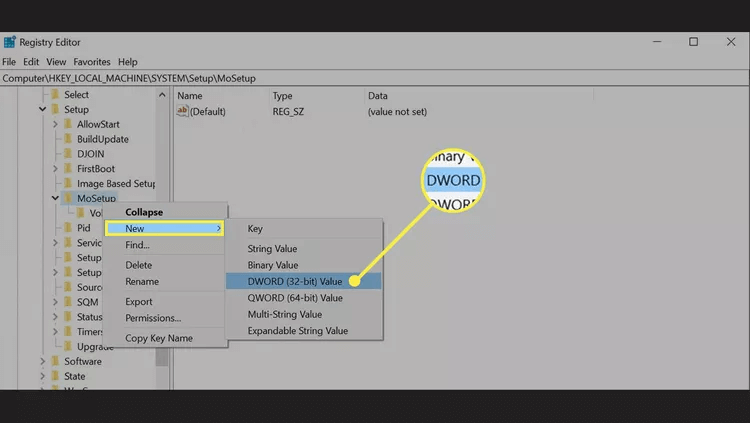The image size is (750, 423).
Task: Click the FirstBoot folder icon
Action: click(x=68, y=168)
